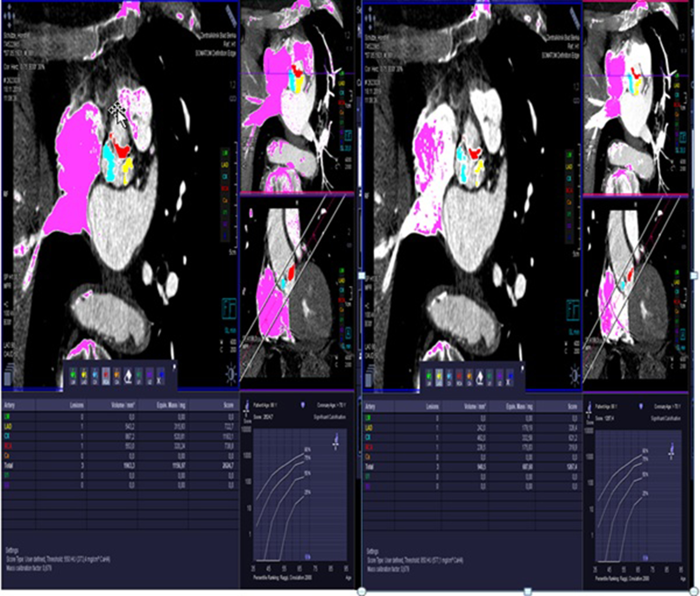Click yellow LAD calcification in left main image

(127, 171)
